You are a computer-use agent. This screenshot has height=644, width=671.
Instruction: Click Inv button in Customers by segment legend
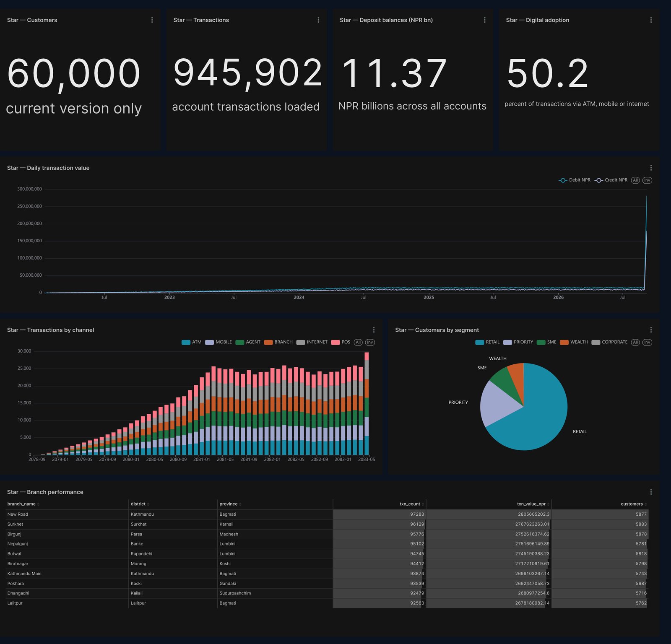(647, 342)
